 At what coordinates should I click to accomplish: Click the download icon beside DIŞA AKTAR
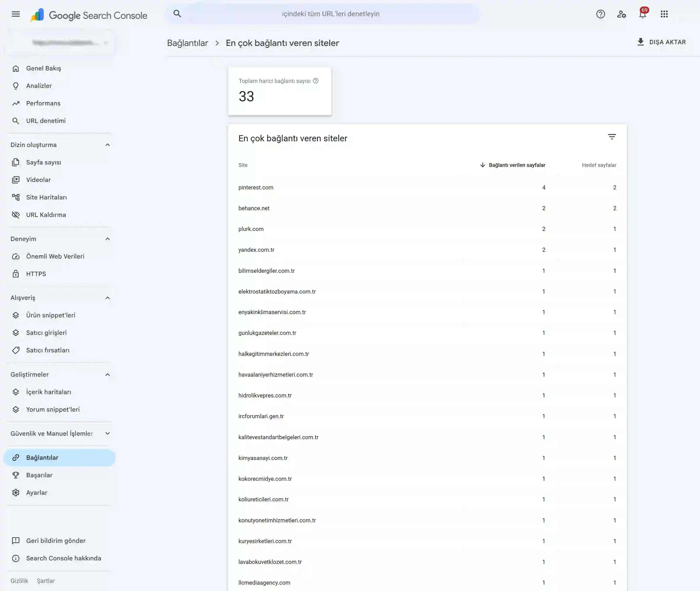click(x=641, y=42)
